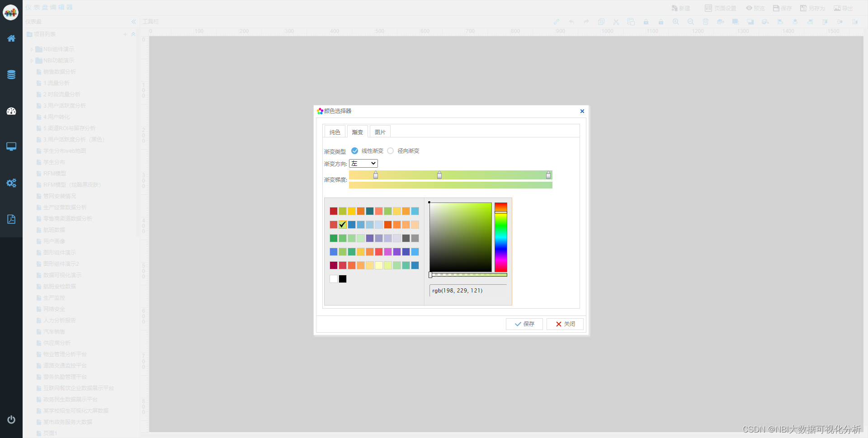
Task: Click the zoom out magnifier icon
Action: (691, 22)
